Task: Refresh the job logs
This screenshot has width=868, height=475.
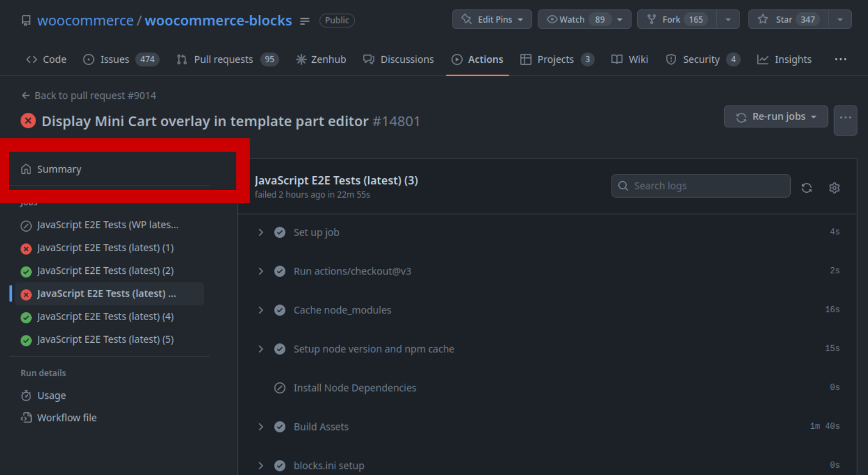Action: tap(807, 188)
